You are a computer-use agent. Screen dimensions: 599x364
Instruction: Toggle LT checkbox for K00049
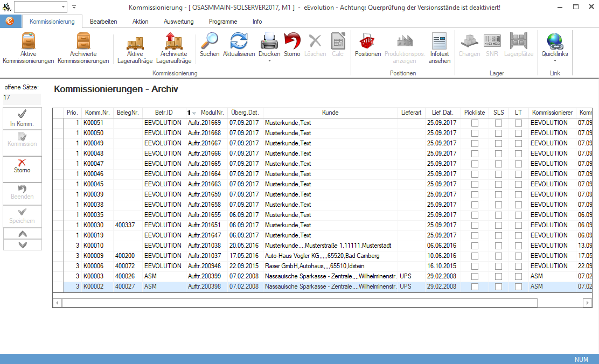(x=518, y=144)
